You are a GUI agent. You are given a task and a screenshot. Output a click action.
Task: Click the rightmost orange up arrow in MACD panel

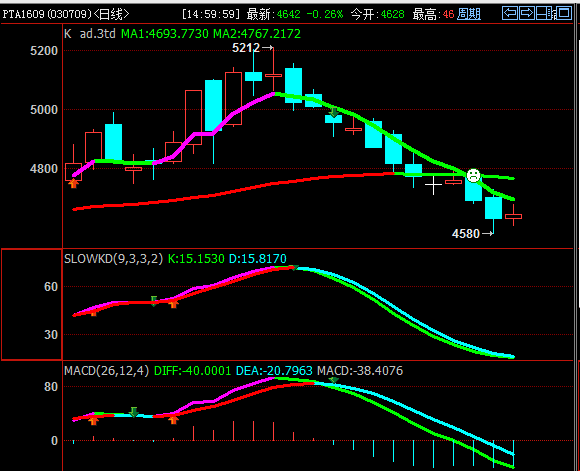click(x=173, y=420)
